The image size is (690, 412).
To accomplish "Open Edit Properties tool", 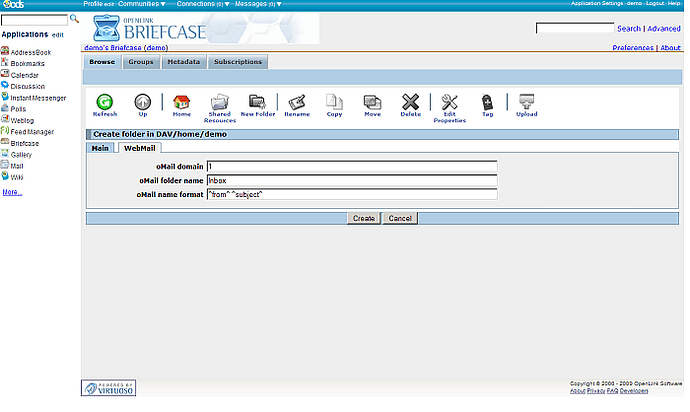I will pyautogui.click(x=449, y=102).
